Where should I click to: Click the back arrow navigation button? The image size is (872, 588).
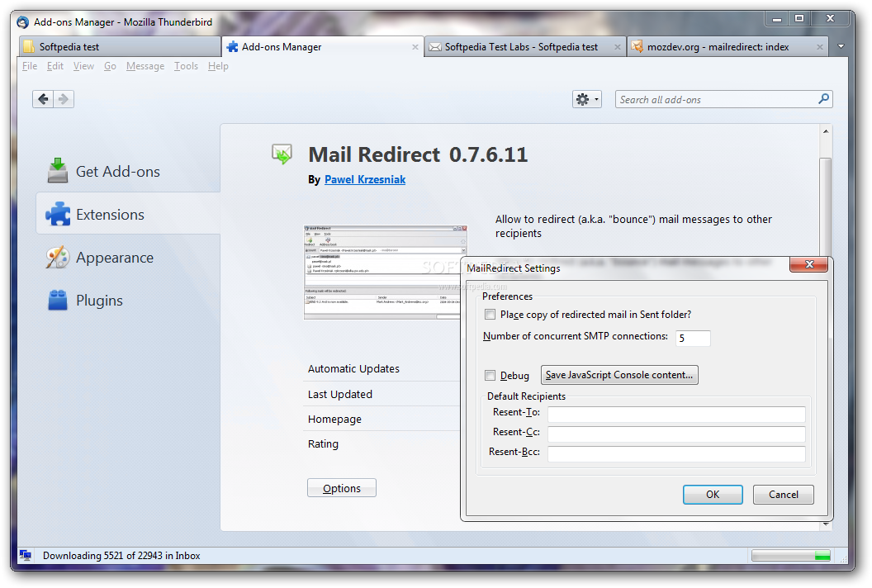[x=43, y=99]
